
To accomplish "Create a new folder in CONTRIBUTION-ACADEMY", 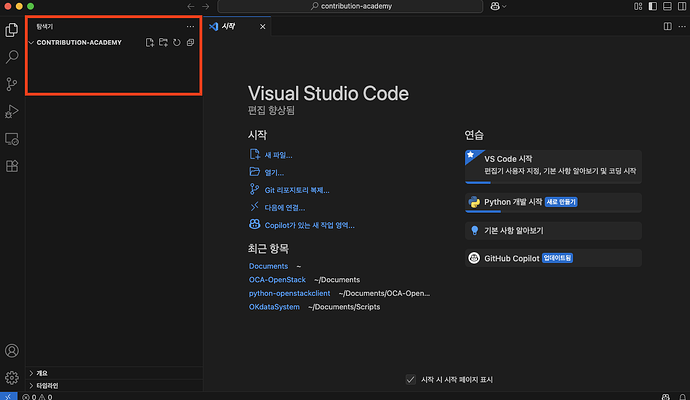I will 163,42.
